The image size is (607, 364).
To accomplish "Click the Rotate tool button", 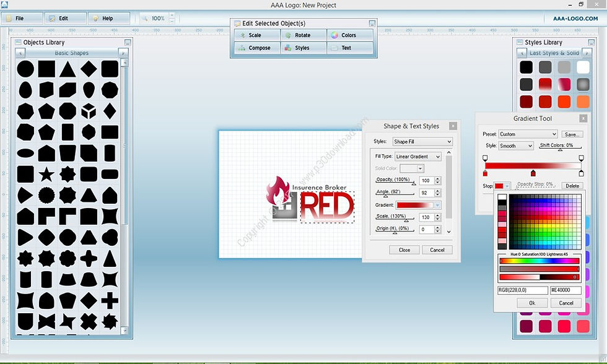I will (x=303, y=35).
